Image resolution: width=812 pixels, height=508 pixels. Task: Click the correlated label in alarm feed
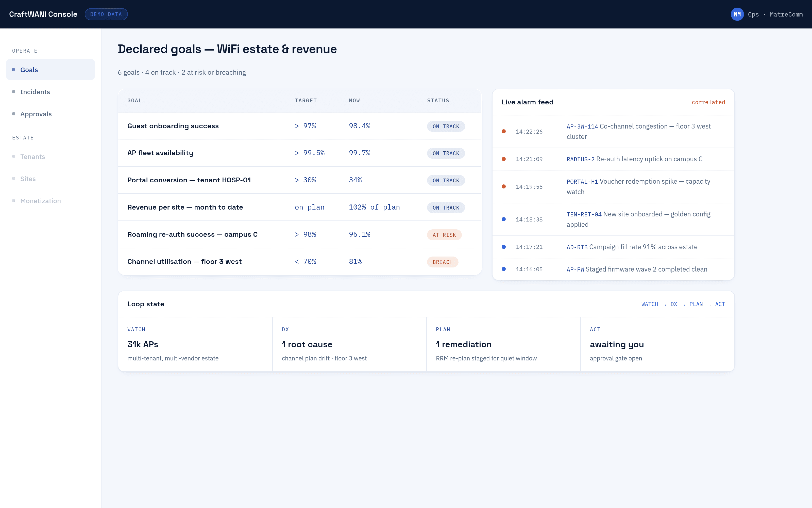[x=708, y=102]
